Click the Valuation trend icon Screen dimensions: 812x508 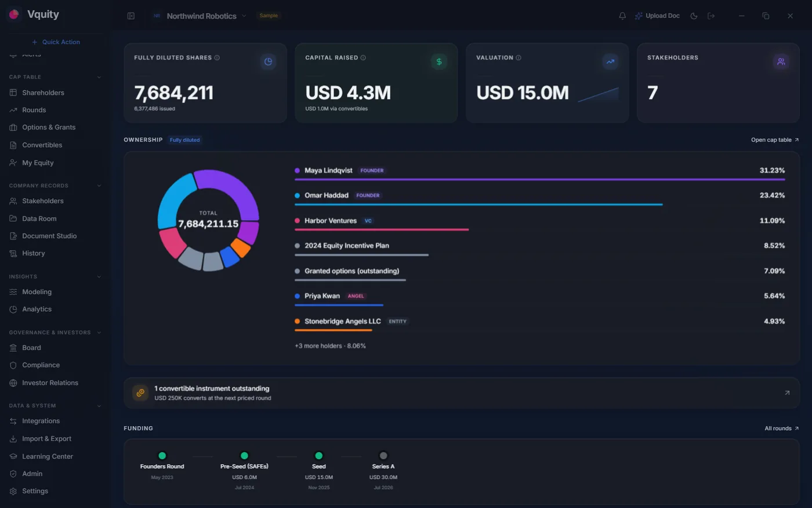(x=610, y=62)
